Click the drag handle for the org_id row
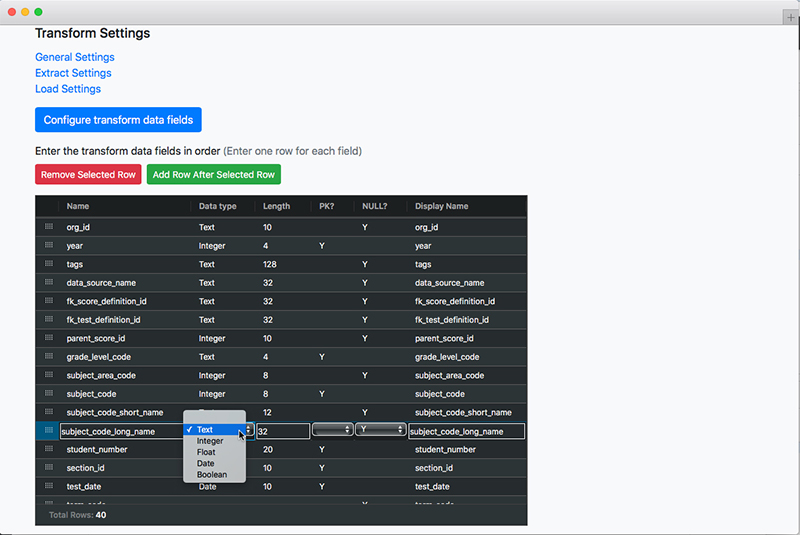Viewport: 800px width, 535px height. tap(47, 227)
